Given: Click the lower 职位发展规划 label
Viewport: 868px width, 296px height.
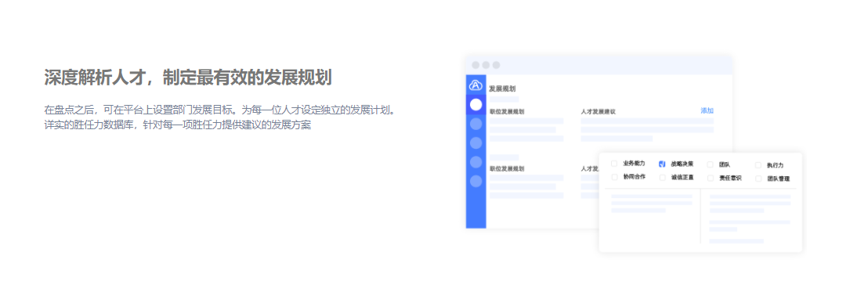Looking at the screenshot, I should coord(507,168).
